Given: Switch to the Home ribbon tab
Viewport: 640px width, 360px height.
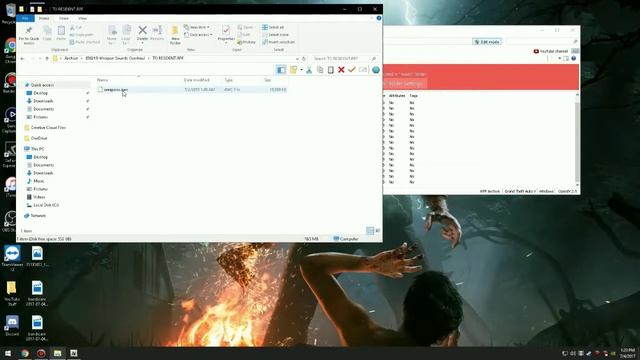Looking at the screenshot, I should pos(44,18).
